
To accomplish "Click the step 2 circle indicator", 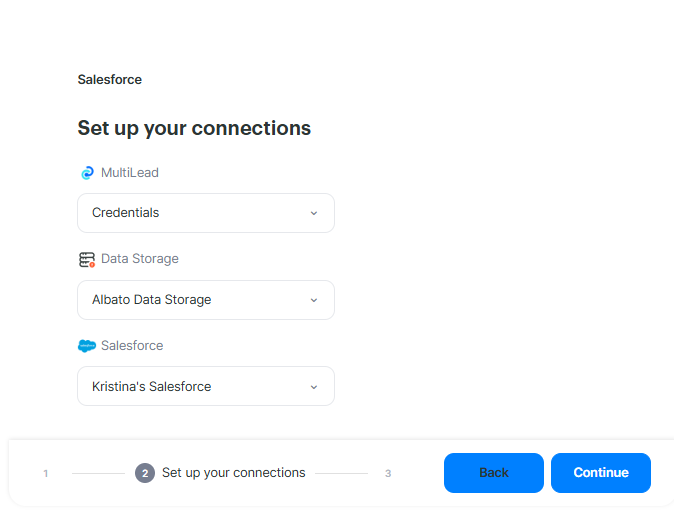I will click(145, 473).
